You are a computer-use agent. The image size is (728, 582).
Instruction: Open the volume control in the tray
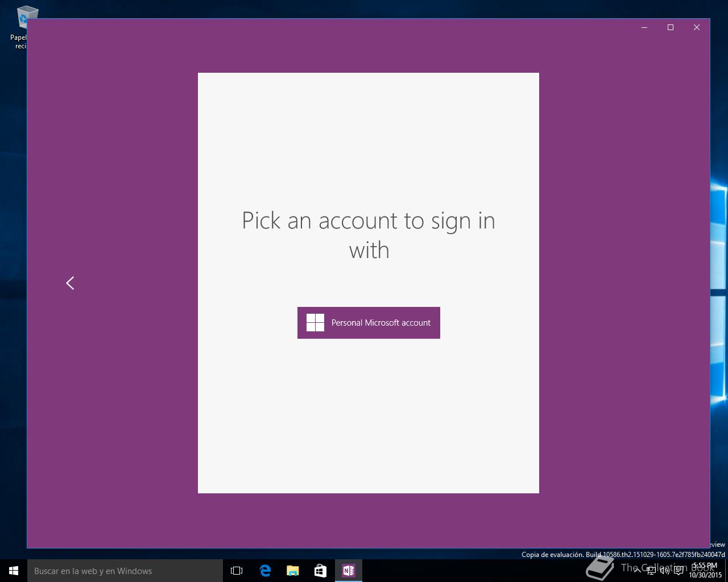[x=665, y=571]
